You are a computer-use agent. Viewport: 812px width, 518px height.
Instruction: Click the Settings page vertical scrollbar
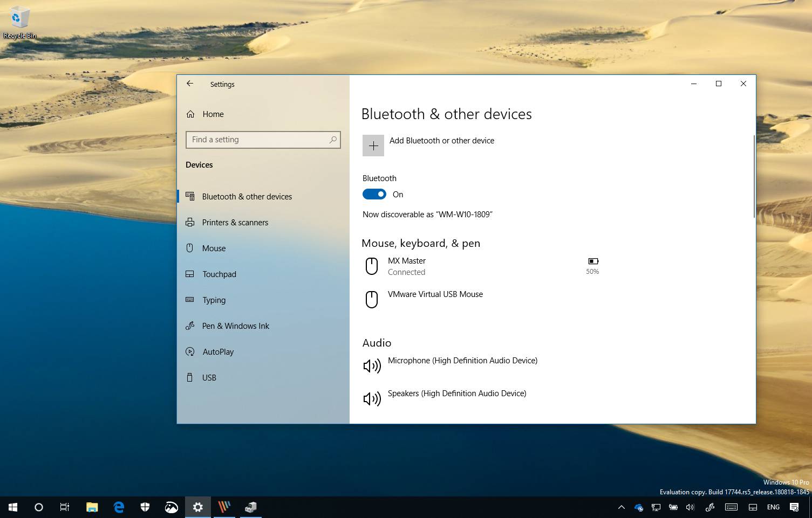coord(754,176)
